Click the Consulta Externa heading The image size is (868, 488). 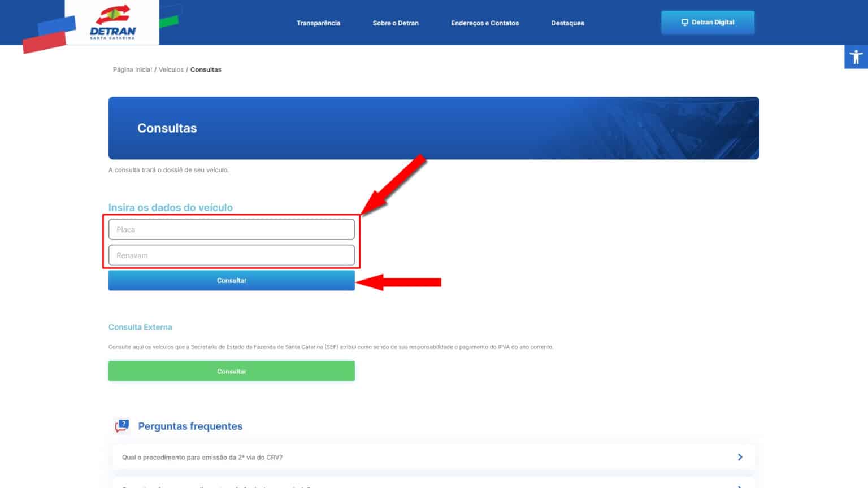click(140, 327)
